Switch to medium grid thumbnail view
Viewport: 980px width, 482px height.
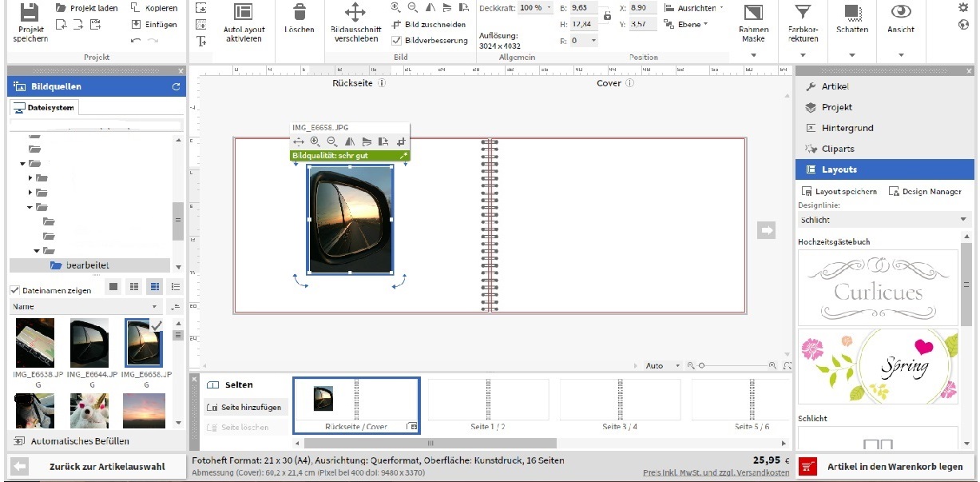[134, 286]
